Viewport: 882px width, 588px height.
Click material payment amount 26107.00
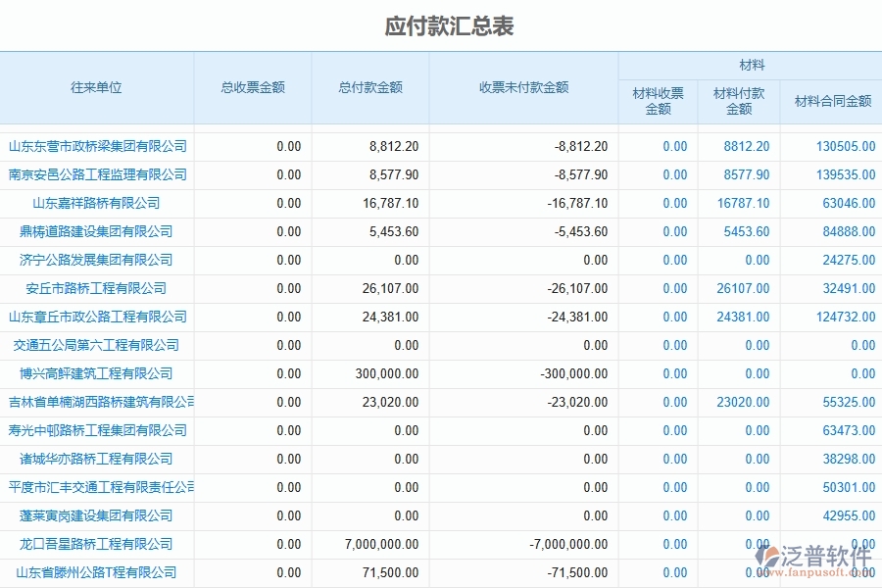click(x=743, y=288)
